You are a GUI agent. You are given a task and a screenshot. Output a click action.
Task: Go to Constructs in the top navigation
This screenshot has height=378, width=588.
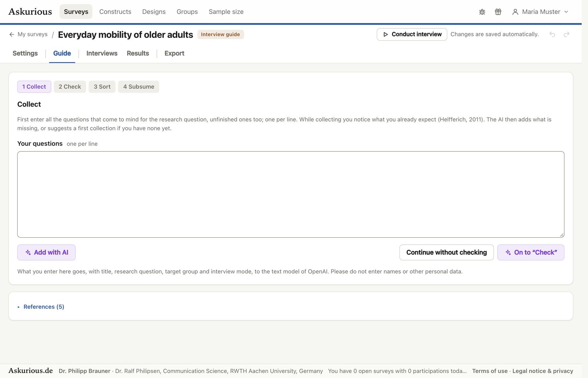click(x=115, y=12)
